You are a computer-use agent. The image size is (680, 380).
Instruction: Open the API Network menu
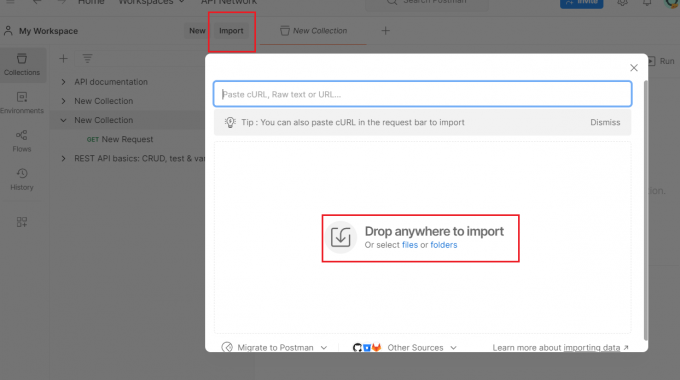tap(229, 3)
